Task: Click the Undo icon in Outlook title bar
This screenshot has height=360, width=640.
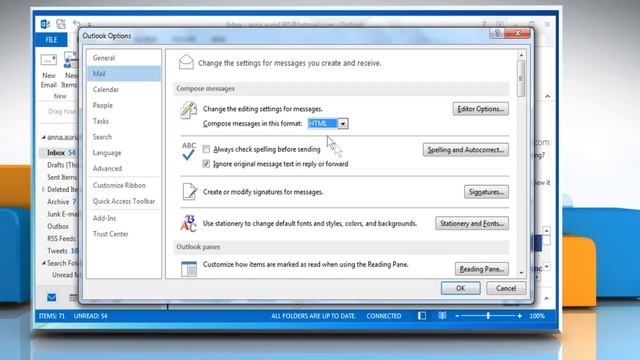Action: coord(76,24)
